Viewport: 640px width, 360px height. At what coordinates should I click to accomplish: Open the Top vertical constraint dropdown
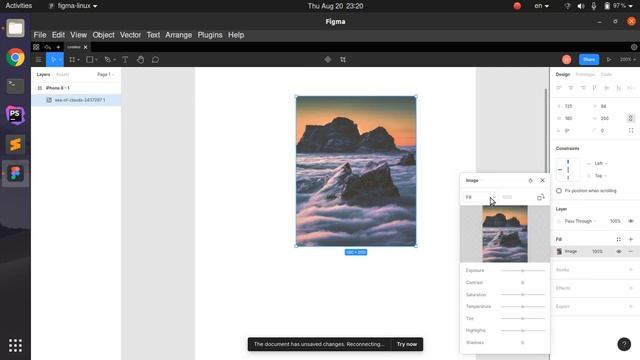(601, 176)
